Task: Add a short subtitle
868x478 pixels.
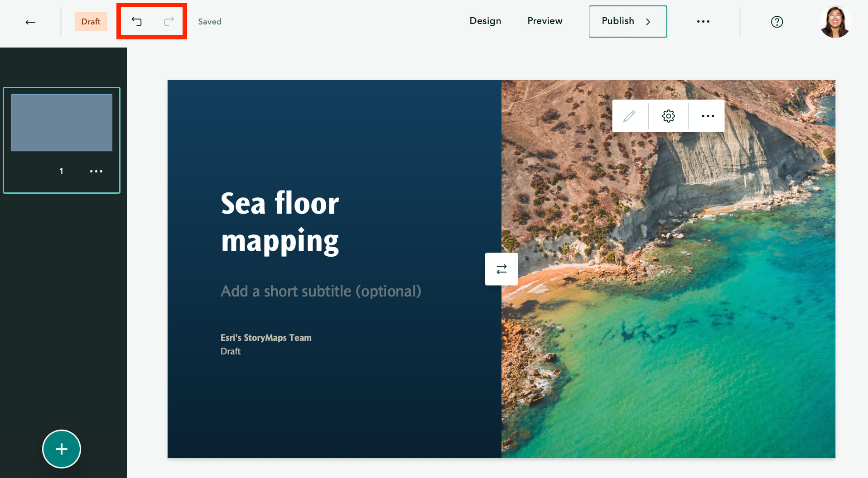Action: (x=321, y=291)
